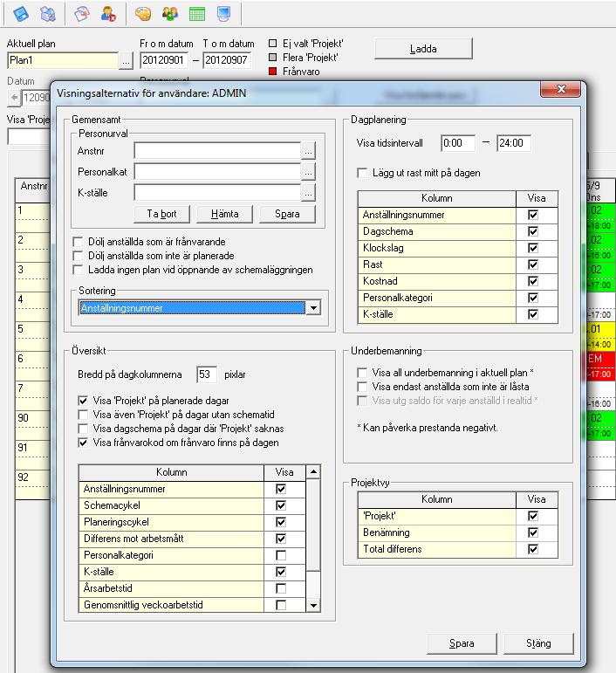Toggle Visa checkbox for Rast row

[x=533, y=264]
